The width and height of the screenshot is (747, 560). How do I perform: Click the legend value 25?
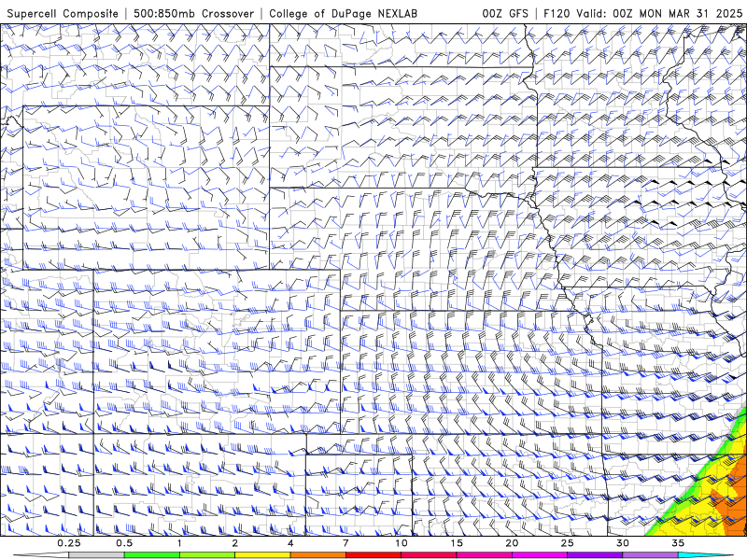(x=567, y=543)
